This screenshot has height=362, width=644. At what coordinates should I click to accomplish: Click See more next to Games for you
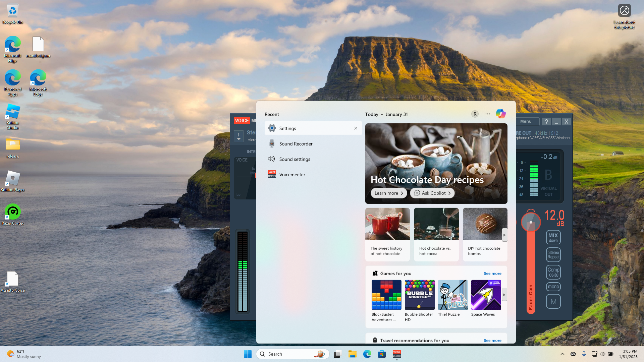[492, 274]
